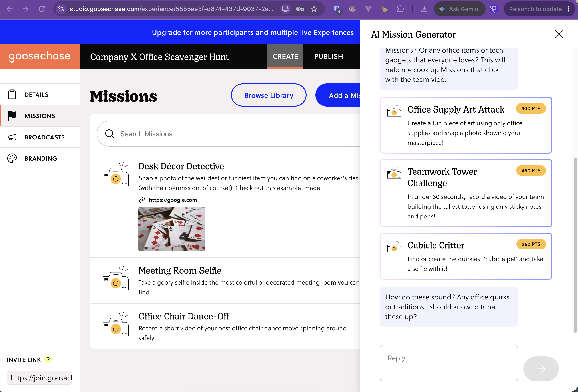The image size is (578, 392).
Task: Click the send arrow button
Action: (x=541, y=369)
